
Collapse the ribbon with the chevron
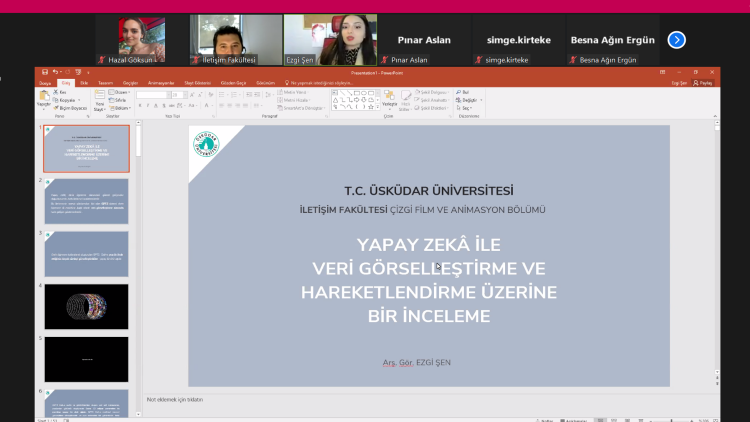pyautogui.click(x=715, y=116)
